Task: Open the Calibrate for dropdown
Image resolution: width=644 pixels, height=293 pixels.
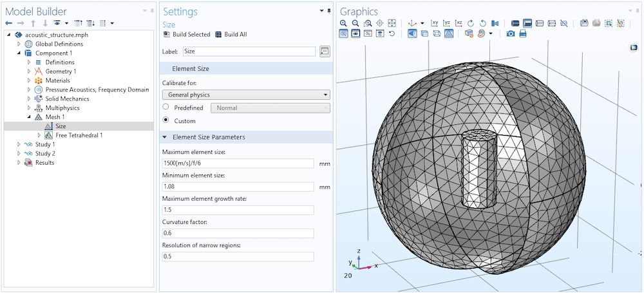Action: pos(246,95)
